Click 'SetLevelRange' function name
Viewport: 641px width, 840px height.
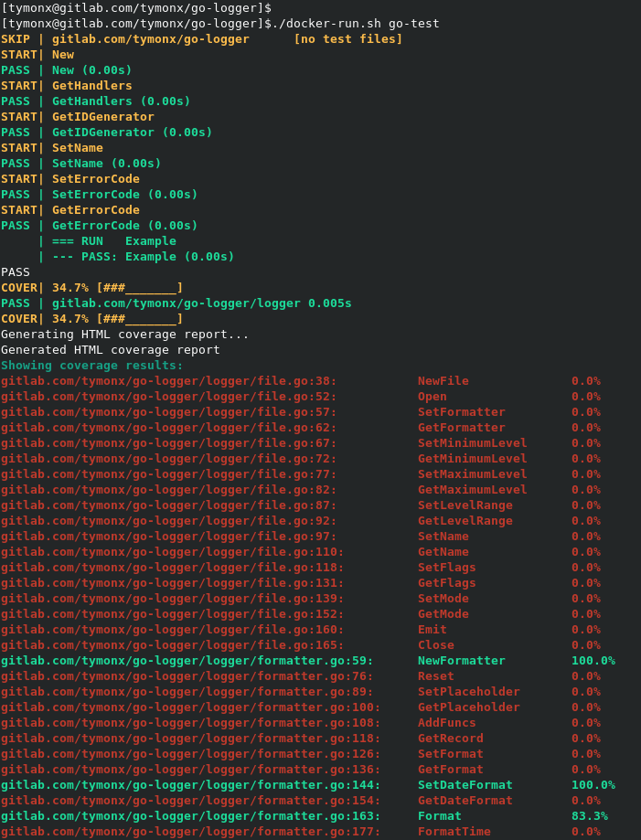[465, 505]
